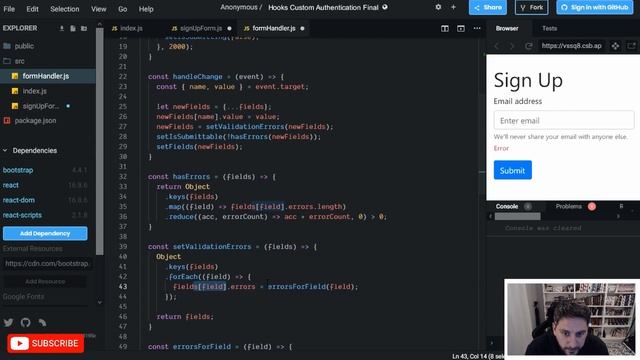Click the Ln 43, Col 14 status entry
This screenshot has width=640, height=360.
pyautogui.click(x=478, y=356)
